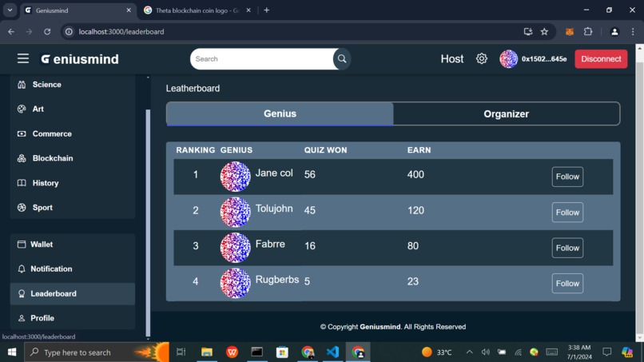The height and width of the screenshot is (362, 644).
Task: Open Windows Start menu
Action: coord(12,352)
